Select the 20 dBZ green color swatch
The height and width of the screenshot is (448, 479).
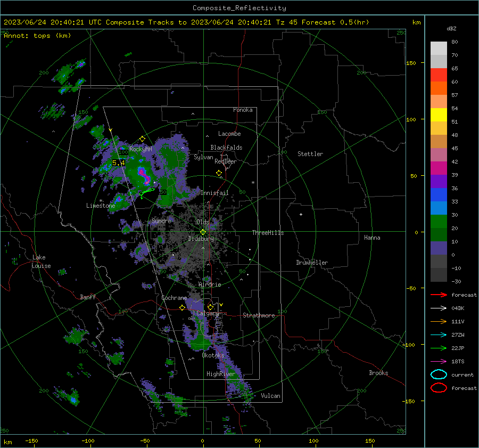pos(439,222)
